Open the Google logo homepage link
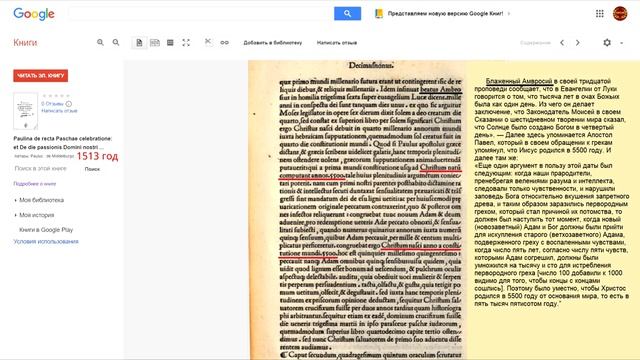This screenshot has width=640, height=360. (34, 14)
